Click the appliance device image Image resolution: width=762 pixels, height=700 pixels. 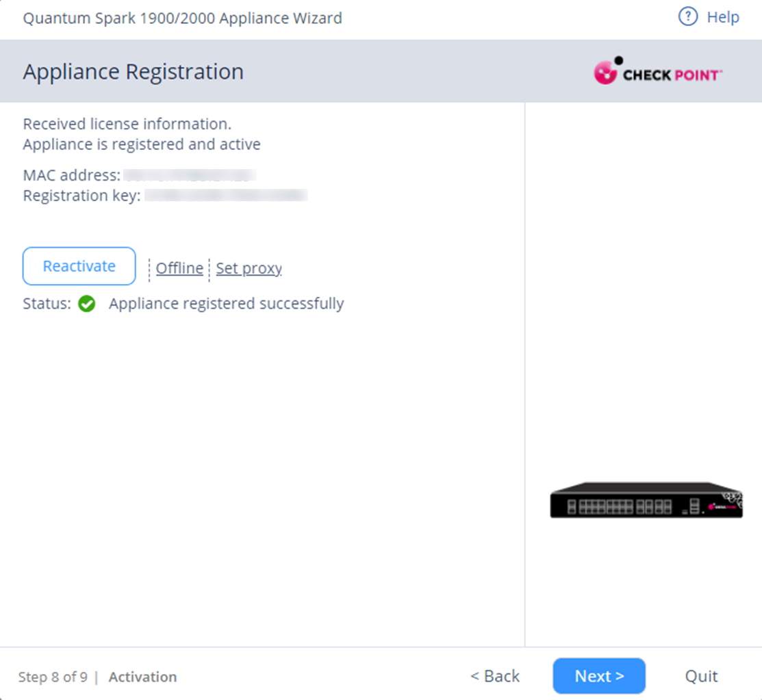(646, 500)
